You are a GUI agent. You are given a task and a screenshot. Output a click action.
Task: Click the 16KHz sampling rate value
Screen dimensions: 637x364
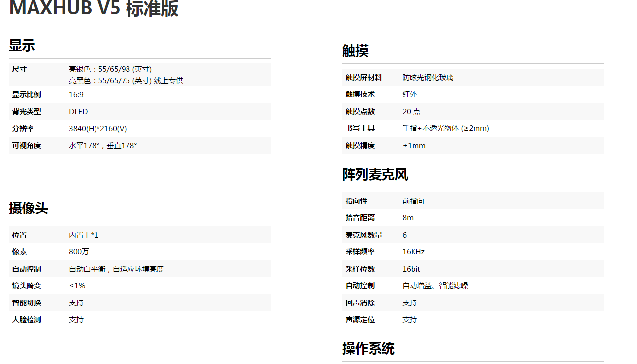click(414, 252)
